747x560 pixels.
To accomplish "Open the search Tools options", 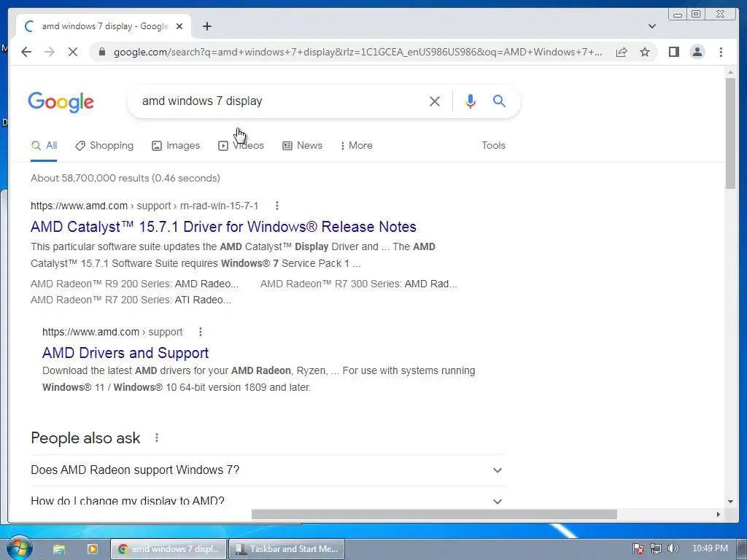I will (493, 146).
